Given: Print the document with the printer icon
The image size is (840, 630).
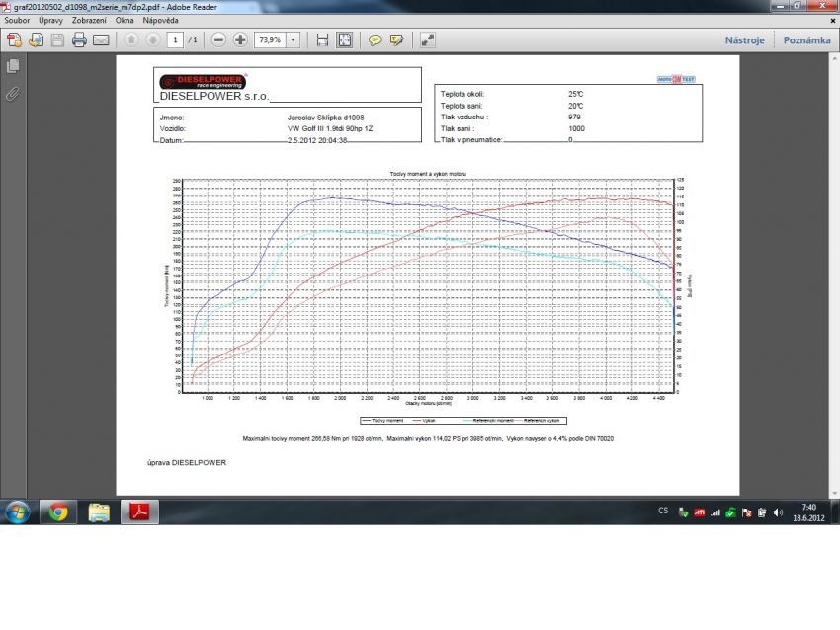Looking at the screenshot, I should [79, 39].
